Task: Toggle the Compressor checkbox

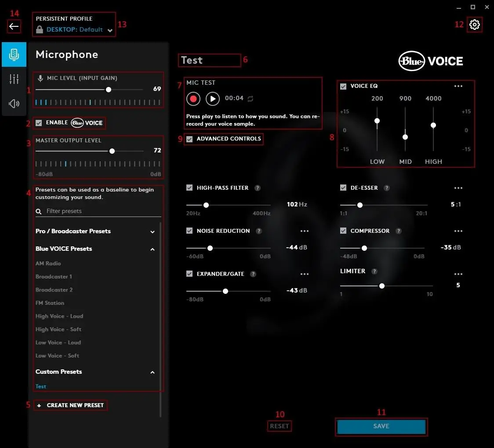Action: click(x=343, y=231)
